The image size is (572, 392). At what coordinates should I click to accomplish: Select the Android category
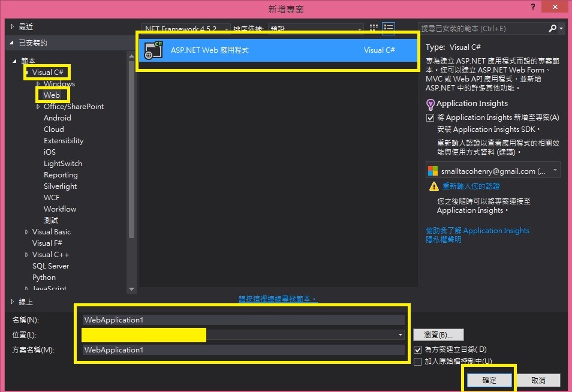pyautogui.click(x=58, y=118)
